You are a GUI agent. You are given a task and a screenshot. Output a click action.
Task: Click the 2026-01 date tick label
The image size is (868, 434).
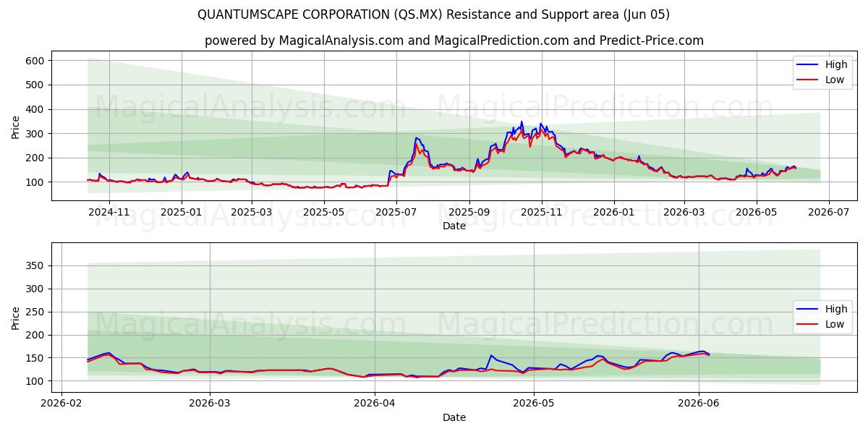coord(613,213)
